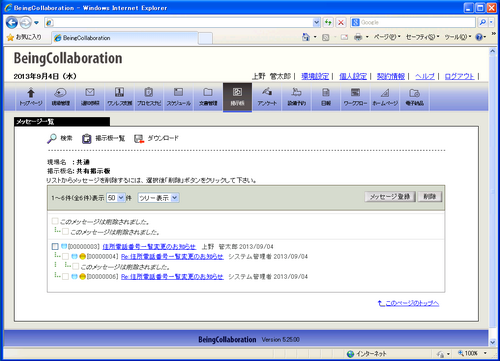
Task: Click the BeingCollaboration header logo
Action: pos(68,58)
